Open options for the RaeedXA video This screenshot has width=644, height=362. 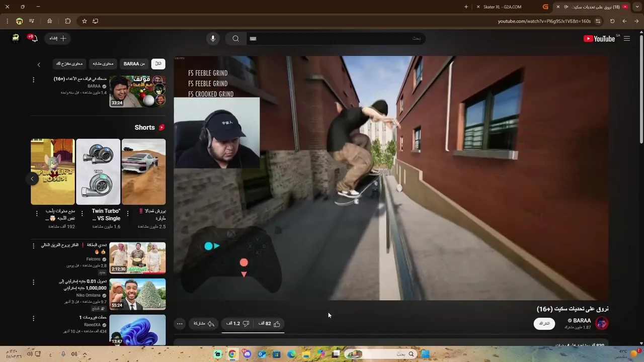click(34, 319)
